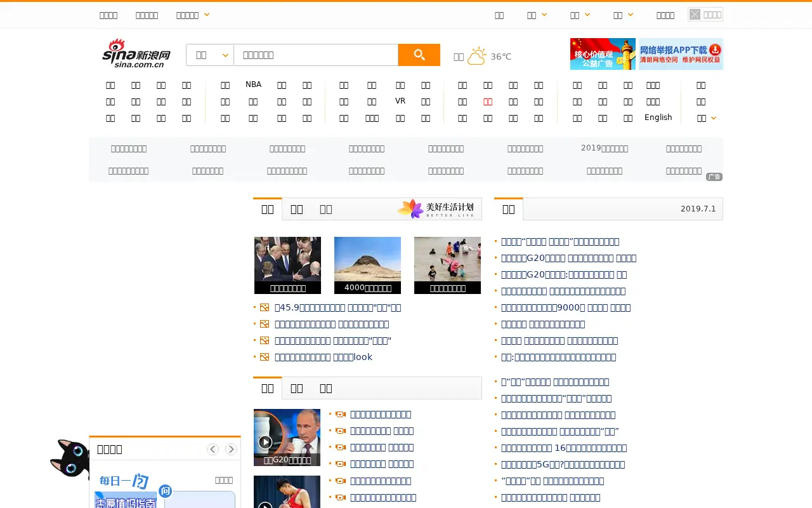This screenshot has width=812, height=508.
Task: Click the 36°C temperature reading
Action: (501, 57)
